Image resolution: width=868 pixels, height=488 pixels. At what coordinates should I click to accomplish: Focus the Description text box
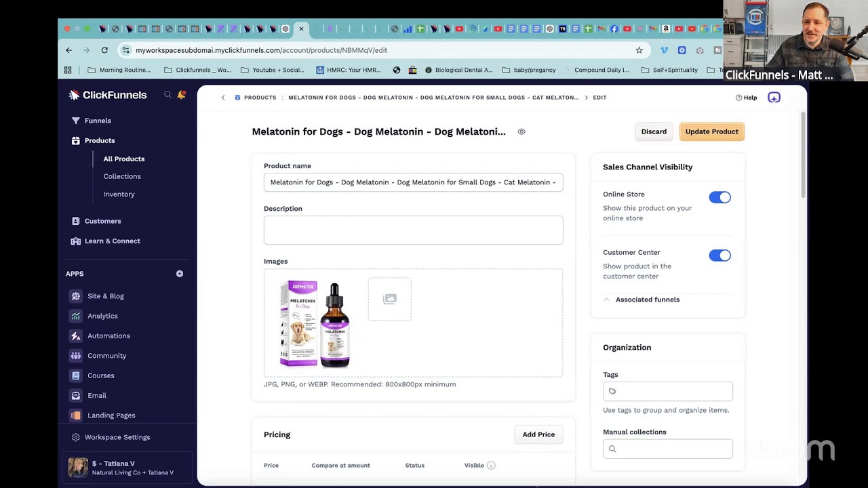click(x=413, y=230)
